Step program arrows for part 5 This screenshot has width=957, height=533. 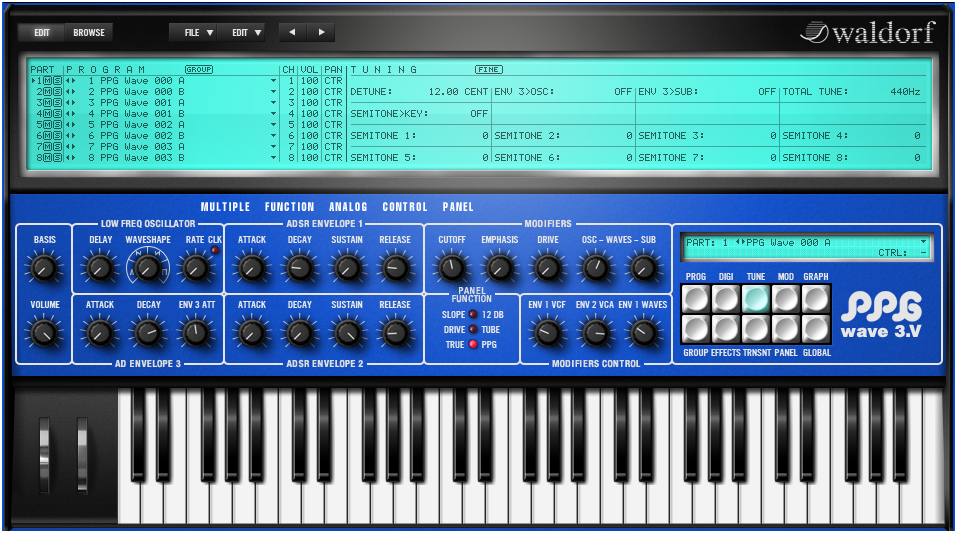71,125
